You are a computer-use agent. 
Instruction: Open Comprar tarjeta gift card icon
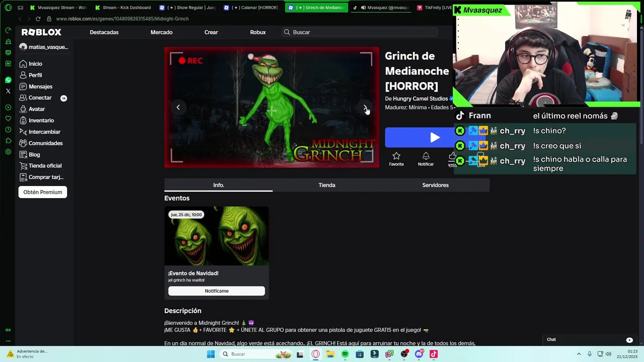[23, 177]
